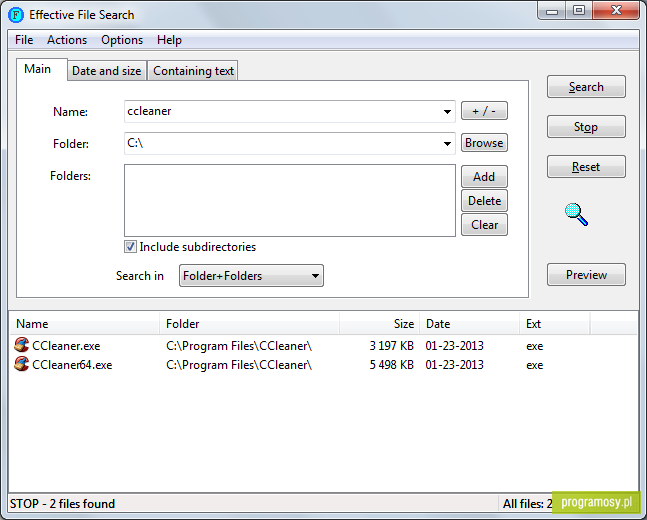Click the date of the CCleaner.exe row
The image size is (647, 520).
pyautogui.click(x=454, y=346)
